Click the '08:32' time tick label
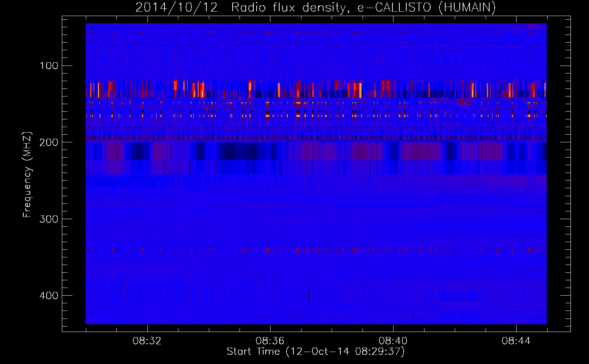Viewport: 589px width, 364px height. [x=147, y=341]
